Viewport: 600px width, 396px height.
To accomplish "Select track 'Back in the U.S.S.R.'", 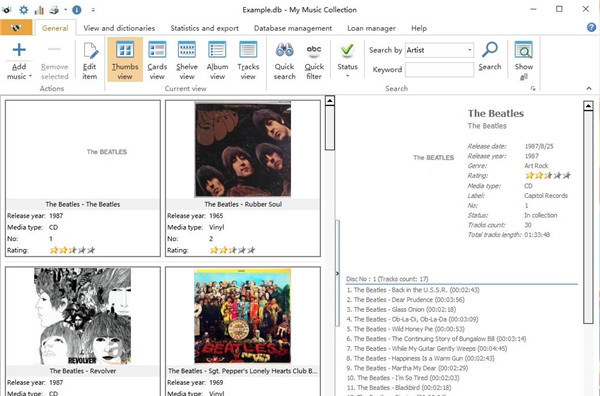I will tap(413, 290).
